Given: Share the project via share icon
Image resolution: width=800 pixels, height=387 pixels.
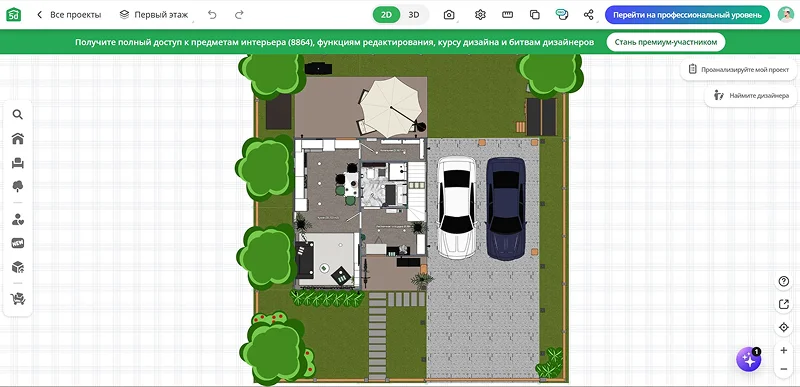Looking at the screenshot, I should click(x=589, y=15).
